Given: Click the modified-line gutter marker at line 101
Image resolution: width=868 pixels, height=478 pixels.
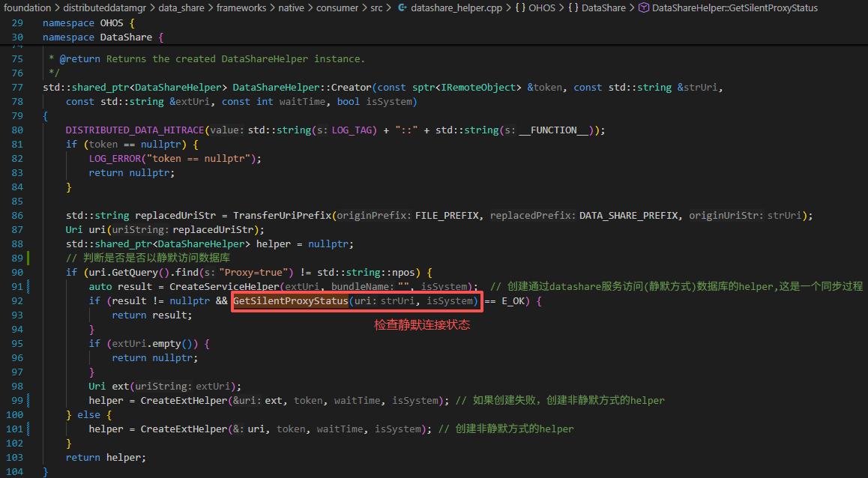Looking at the screenshot, I should (x=28, y=429).
